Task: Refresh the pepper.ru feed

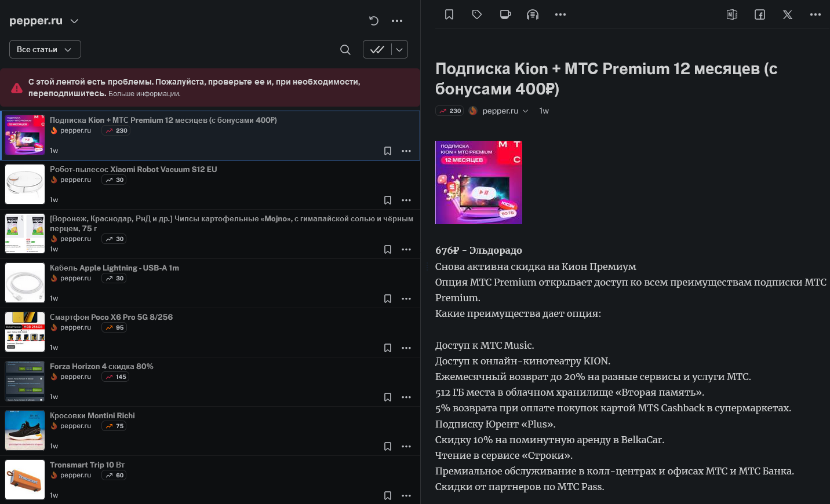Action: coord(374,21)
